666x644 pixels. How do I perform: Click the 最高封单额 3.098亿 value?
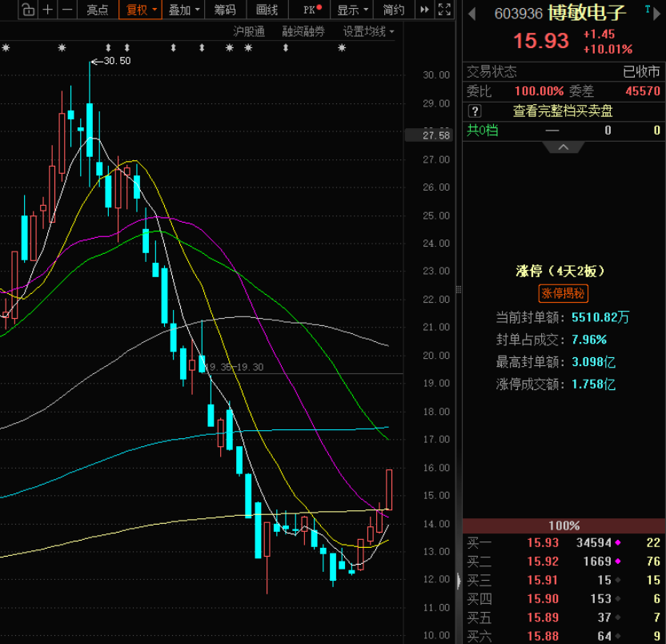pyautogui.click(x=593, y=362)
